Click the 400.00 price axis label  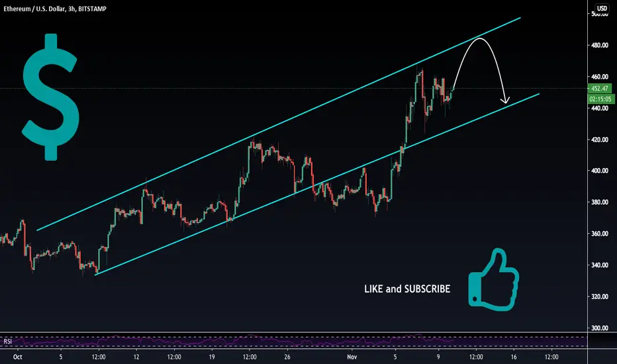click(x=600, y=171)
